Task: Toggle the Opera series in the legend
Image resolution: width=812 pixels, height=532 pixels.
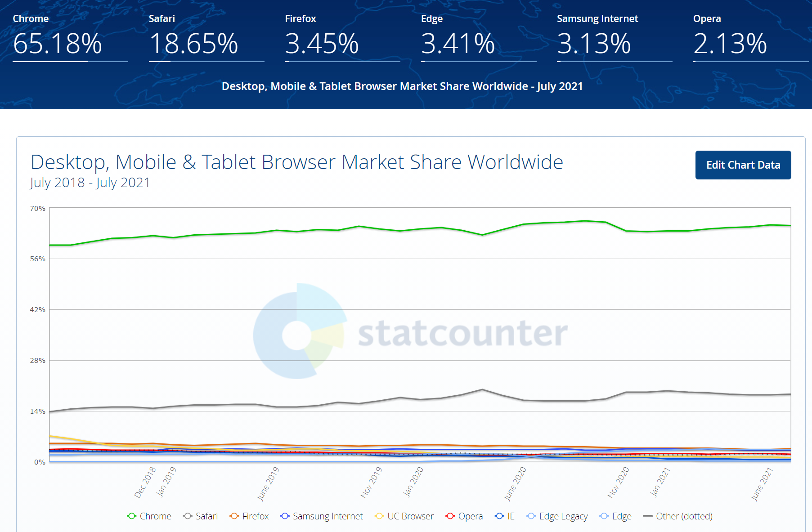Action: tap(464, 516)
